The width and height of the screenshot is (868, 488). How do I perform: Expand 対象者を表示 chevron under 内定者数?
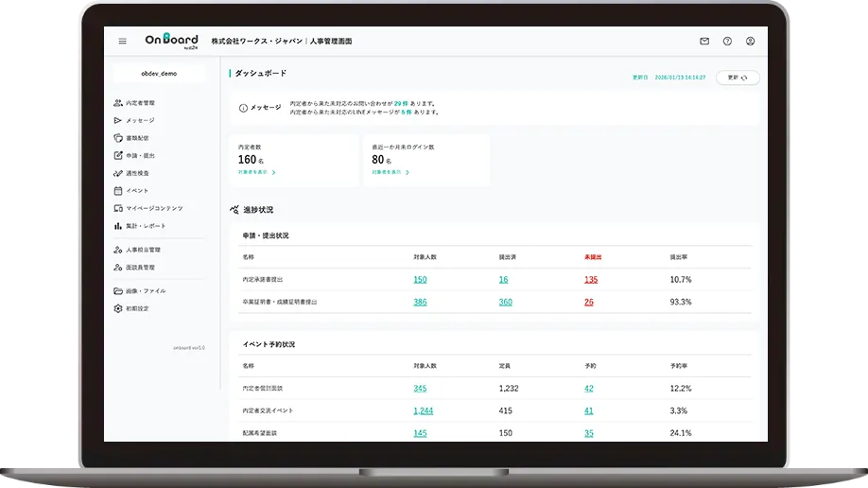[x=273, y=173]
